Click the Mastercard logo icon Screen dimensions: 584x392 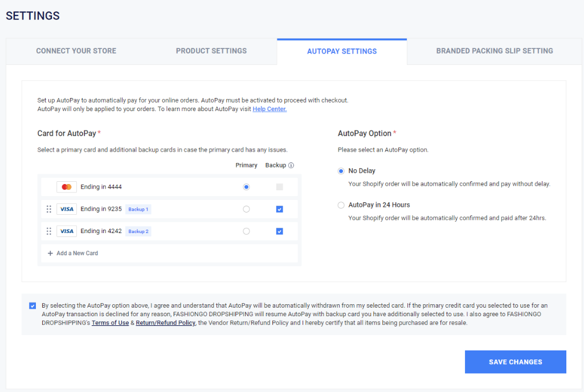pyautogui.click(x=67, y=187)
